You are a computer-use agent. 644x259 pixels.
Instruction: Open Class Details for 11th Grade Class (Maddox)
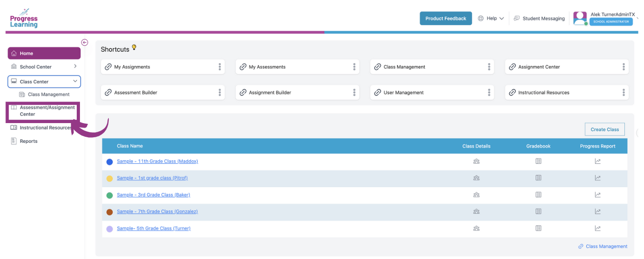coord(476,161)
